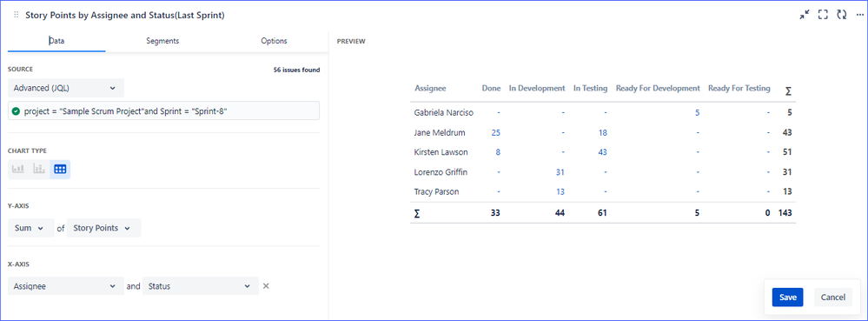This screenshot has width=868, height=321.
Task: Click the Cancel button
Action: (832, 298)
